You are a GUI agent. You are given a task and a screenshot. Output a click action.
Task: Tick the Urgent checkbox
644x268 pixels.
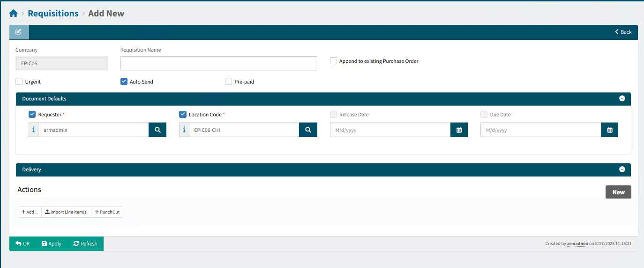(19, 82)
